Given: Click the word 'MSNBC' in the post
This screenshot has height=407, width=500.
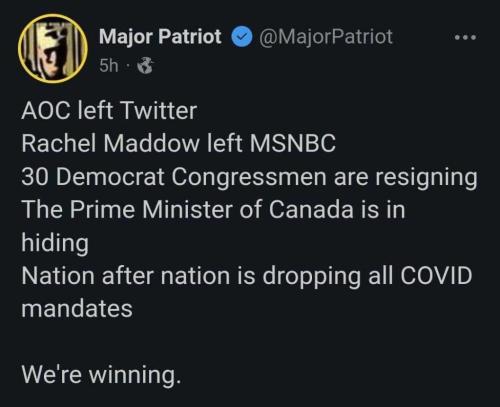Looking at the screenshot, I should (x=292, y=143).
